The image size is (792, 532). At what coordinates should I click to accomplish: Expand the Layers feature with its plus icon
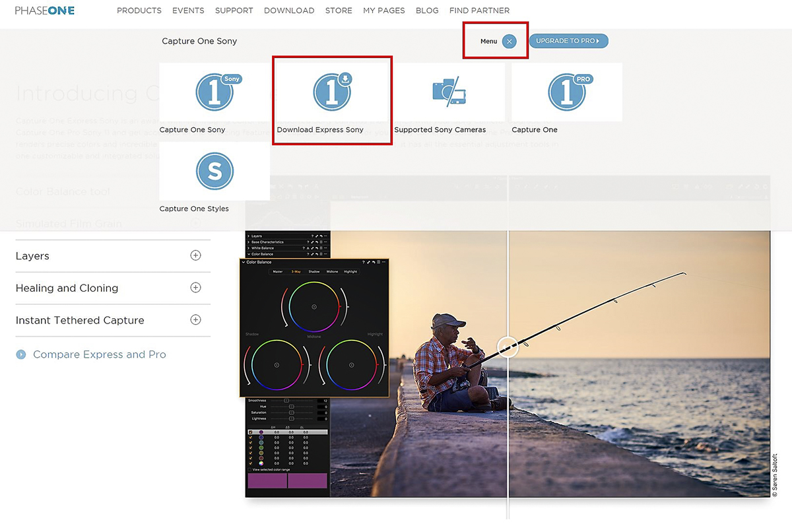[195, 255]
